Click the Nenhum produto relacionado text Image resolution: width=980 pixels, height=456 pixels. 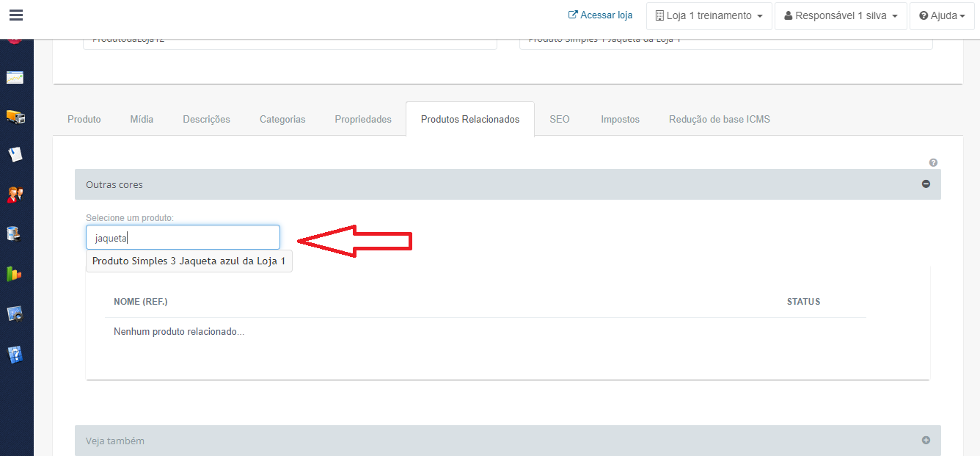coord(179,332)
